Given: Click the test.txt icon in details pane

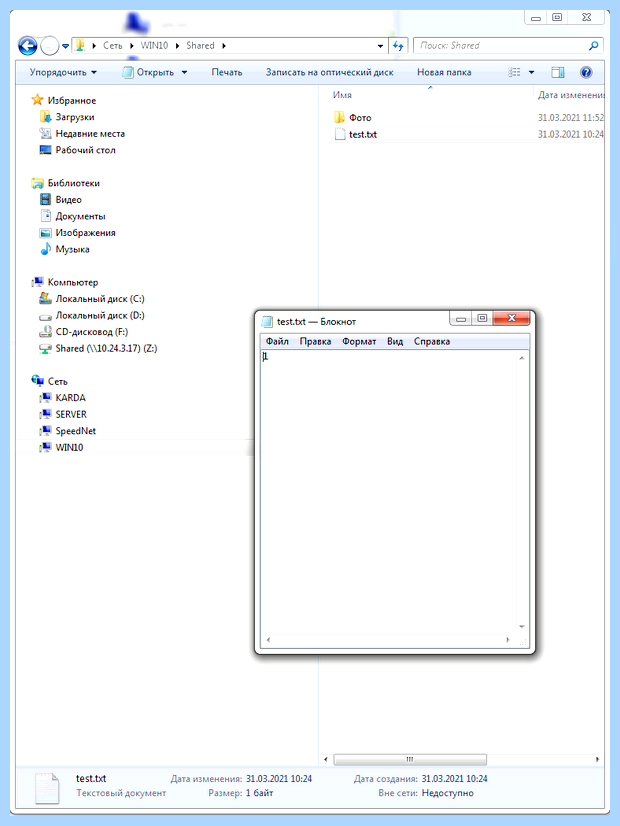Looking at the screenshot, I should click(47, 788).
